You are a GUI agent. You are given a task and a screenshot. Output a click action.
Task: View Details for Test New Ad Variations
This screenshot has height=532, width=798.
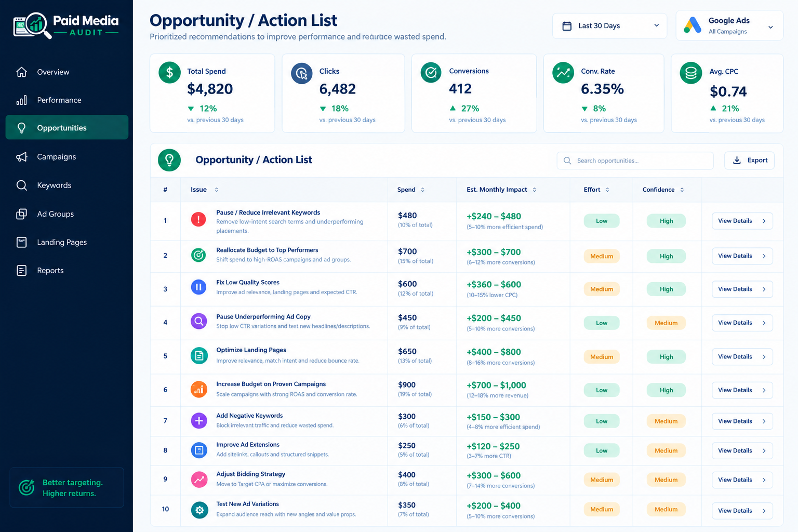(x=742, y=511)
